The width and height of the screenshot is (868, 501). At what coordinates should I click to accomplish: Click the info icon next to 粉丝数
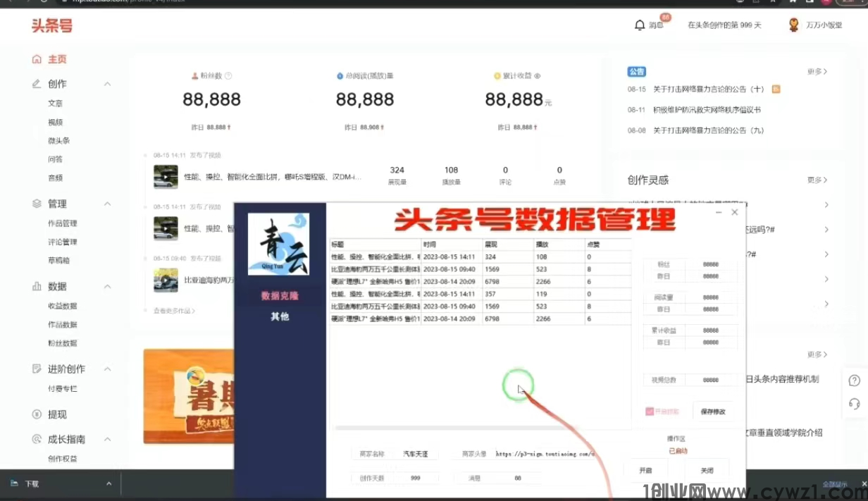(228, 75)
